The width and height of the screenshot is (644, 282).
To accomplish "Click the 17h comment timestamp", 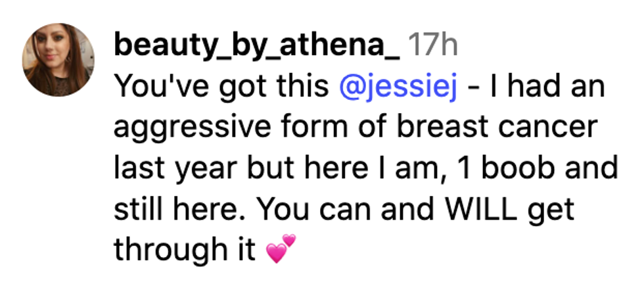I will 432,45.
